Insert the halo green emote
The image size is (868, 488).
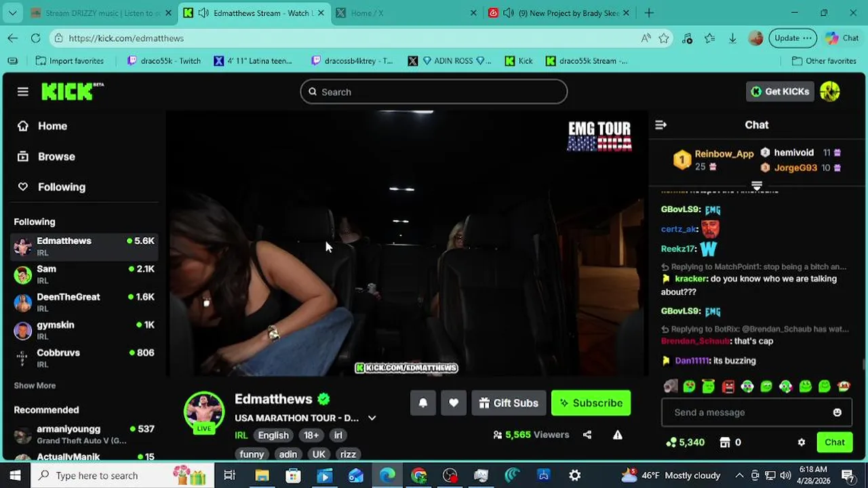(x=709, y=386)
